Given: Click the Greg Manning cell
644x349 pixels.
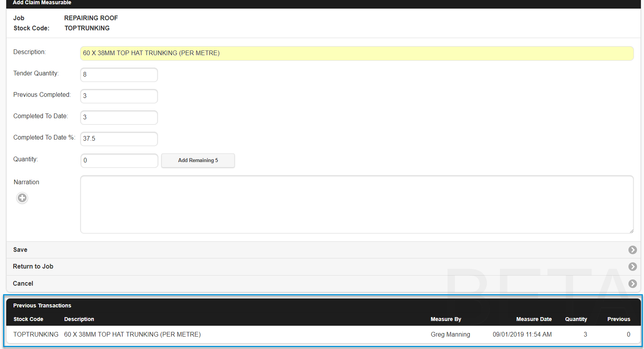Looking at the screenshot, I should 450,334.
